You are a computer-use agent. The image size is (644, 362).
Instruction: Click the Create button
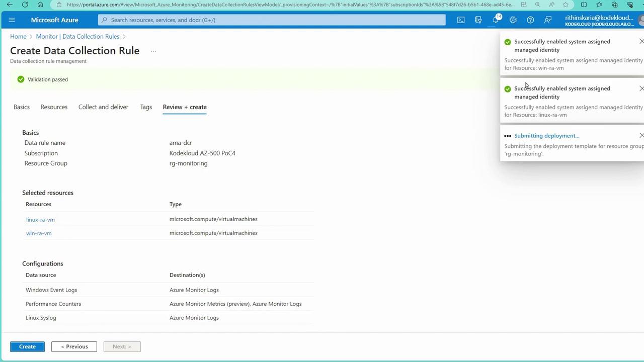pos(27,346)
